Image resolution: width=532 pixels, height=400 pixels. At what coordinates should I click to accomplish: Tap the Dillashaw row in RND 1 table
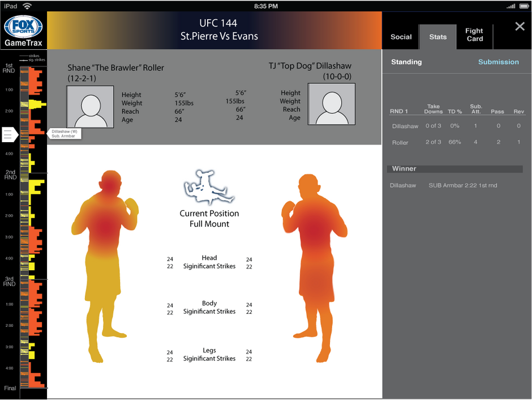coord(457,126)
